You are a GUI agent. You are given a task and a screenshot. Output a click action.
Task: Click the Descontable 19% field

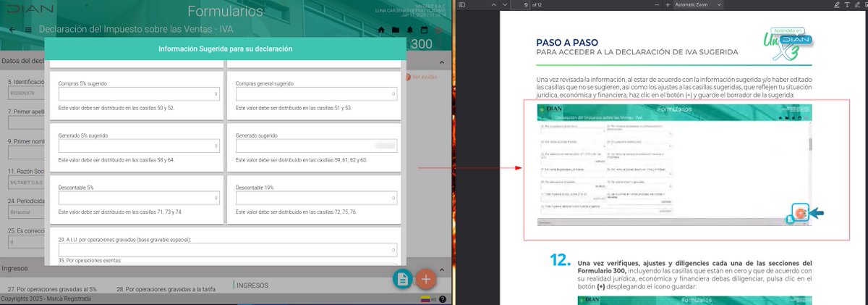pos(316,199)
